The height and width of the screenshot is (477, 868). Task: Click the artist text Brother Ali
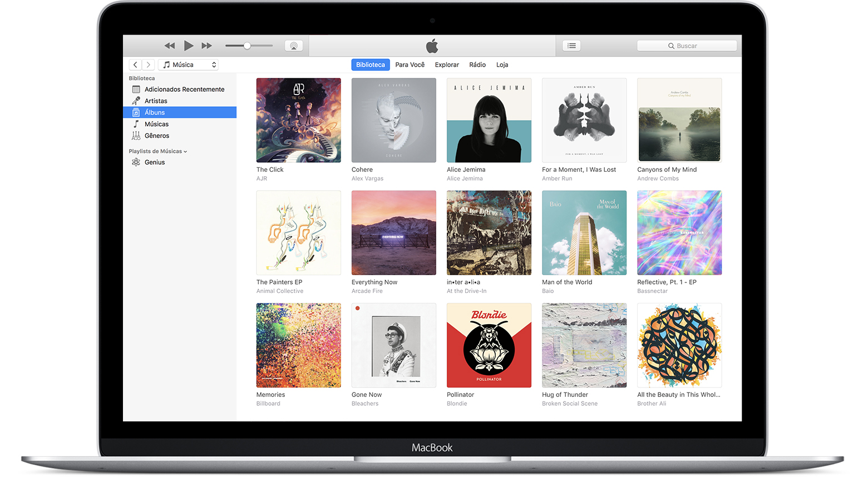[x=652, y=404]
